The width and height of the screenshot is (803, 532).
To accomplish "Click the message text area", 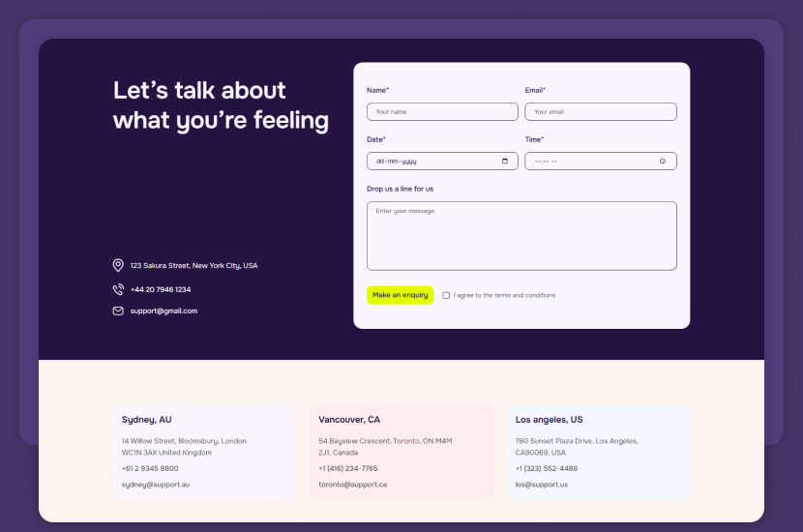I will point(521,236).
